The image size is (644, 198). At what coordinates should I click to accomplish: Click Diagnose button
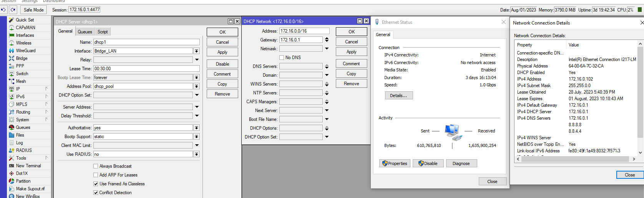pos(461,163)
